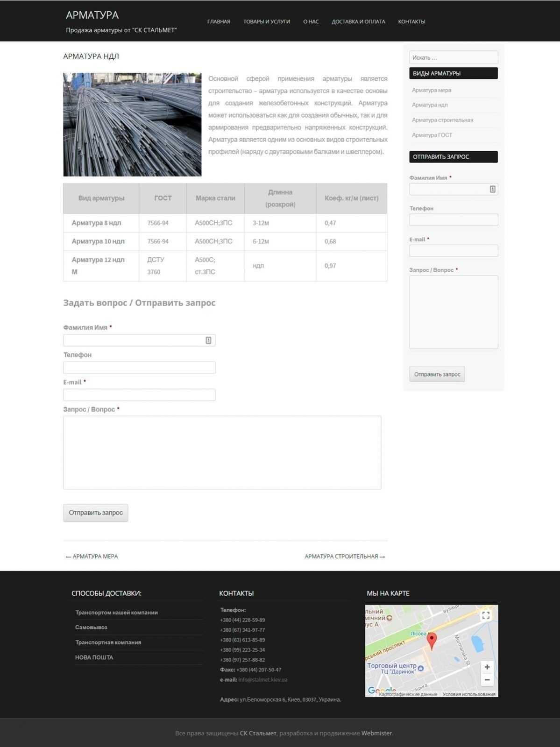The width and height of the screenshot is (560, 747).
Task: Go to Доставка и оплата page
Action: [358, 21]
